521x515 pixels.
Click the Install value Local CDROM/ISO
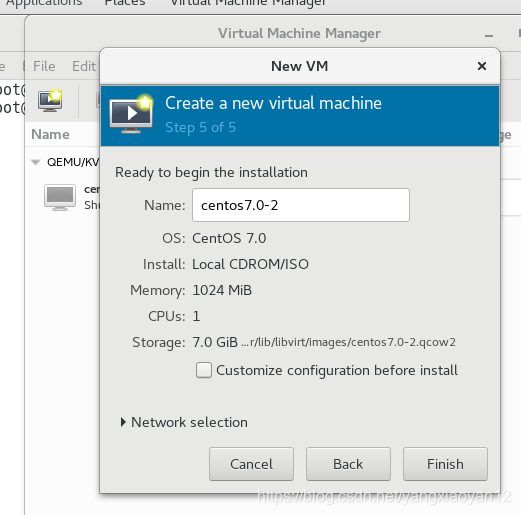pos(251,264)
